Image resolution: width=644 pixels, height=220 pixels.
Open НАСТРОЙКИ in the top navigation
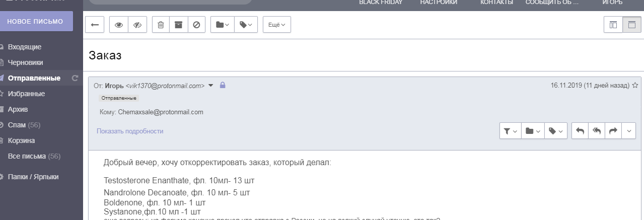[x=439, y=3]
